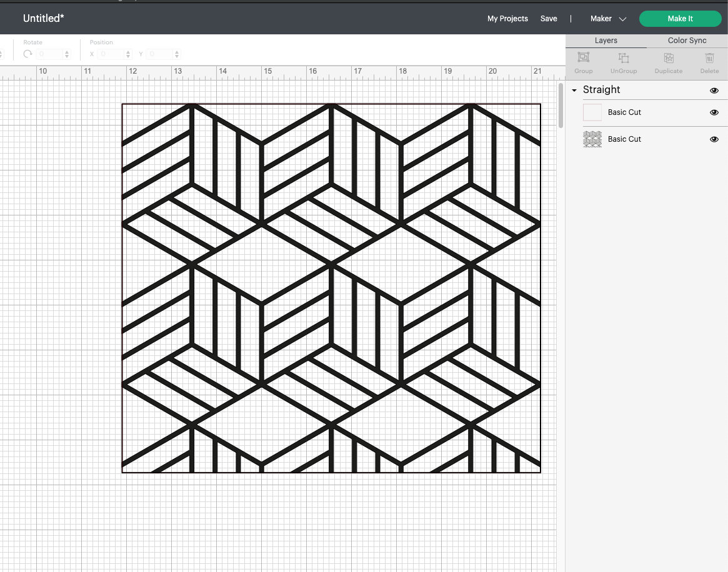Open the Maker machine dropdown
728x572 pixels.
click(x=608, y=19)
